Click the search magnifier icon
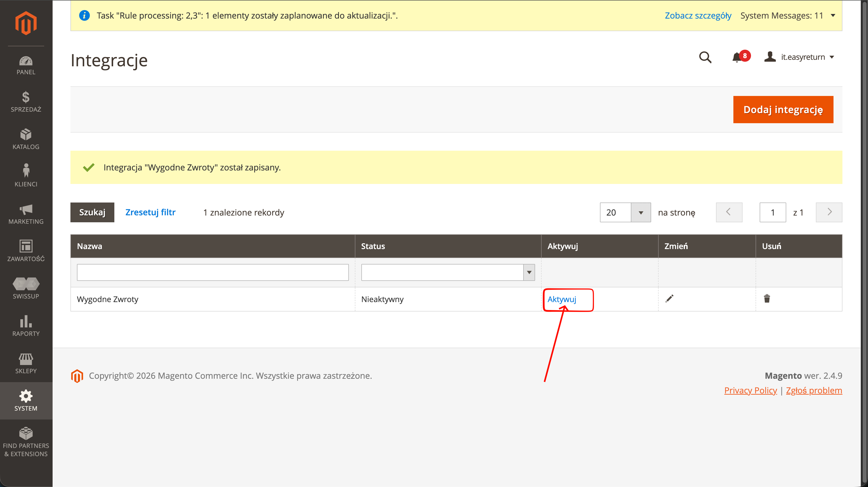The width and height of the screenshot is (868, 487). point(705,57)
